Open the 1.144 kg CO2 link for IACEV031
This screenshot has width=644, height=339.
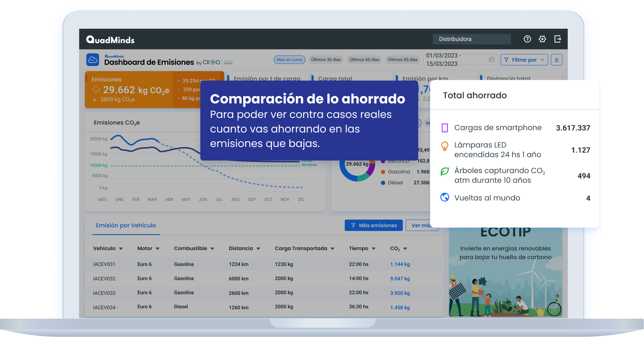(400, 264)
